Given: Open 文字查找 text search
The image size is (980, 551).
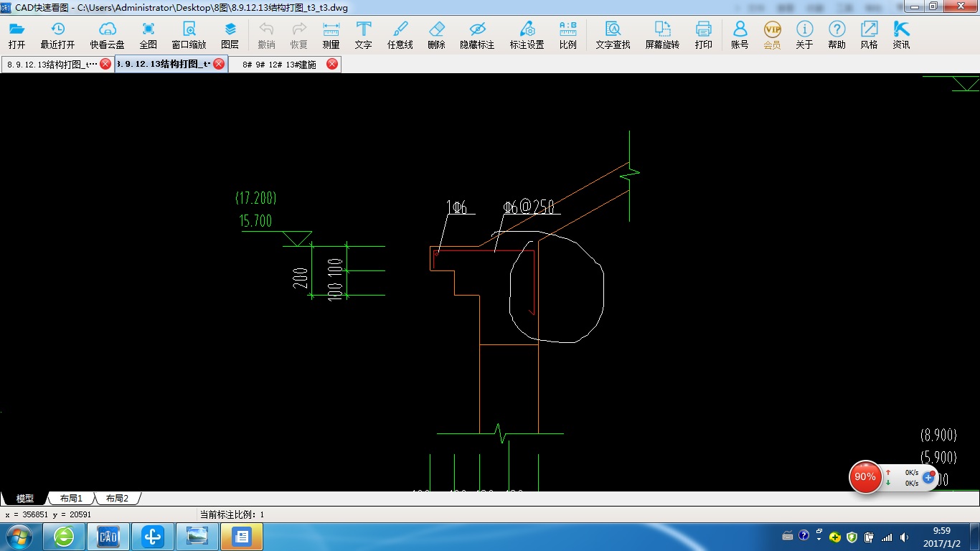Looking at the screenshot, I should [613, 35].
